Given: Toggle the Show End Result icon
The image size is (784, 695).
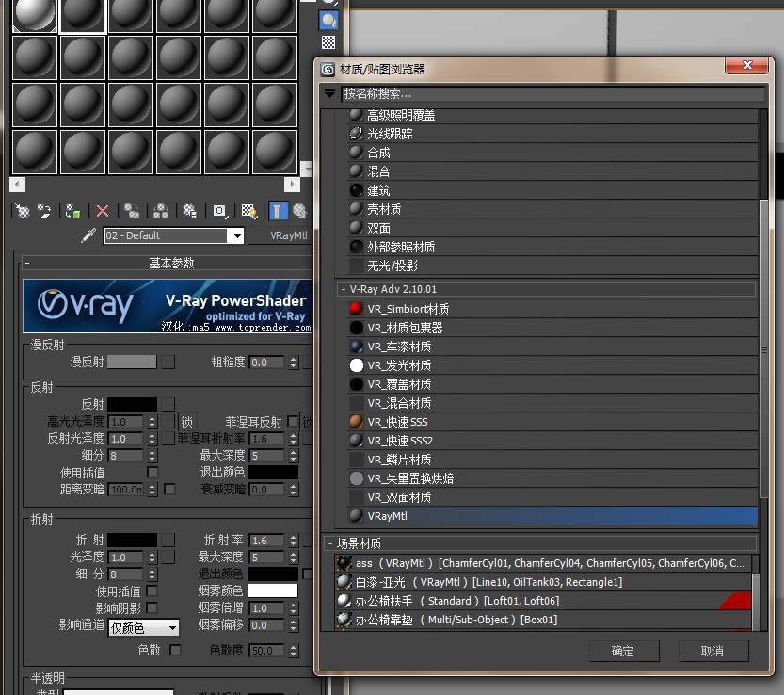Looking at the screenshot, I should [279, 211].
